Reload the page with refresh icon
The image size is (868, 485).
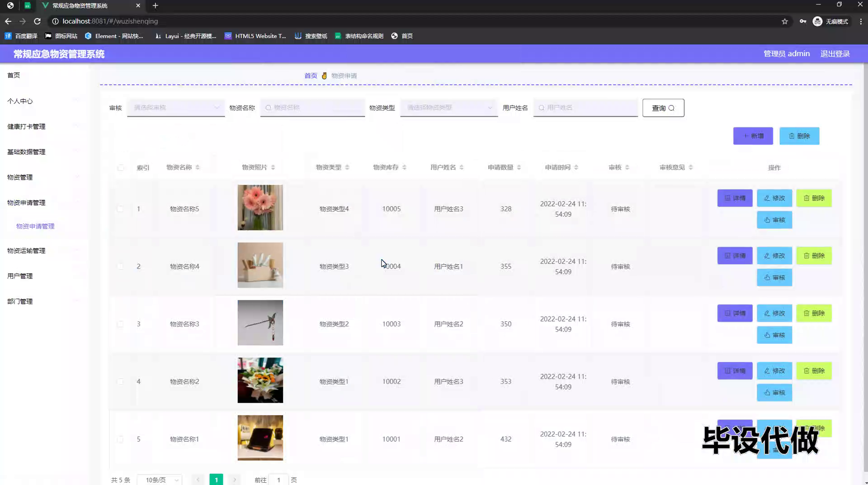coord(37,21)
